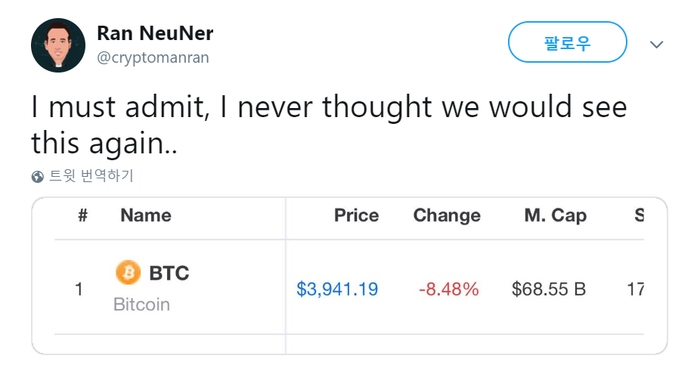The width and height of the screenshot is (700, 368).
Task: Click the gray Bitcoin name label
Action: coord(142,305)
